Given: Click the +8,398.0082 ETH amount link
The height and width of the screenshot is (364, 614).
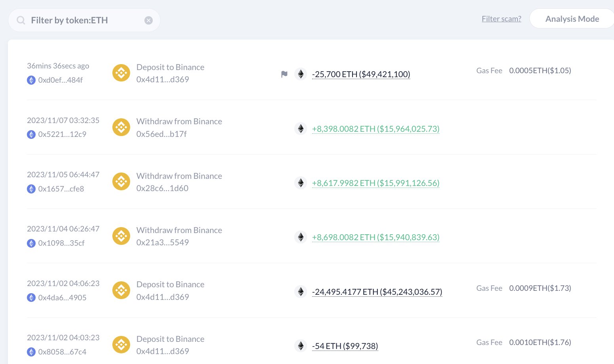Looking at the screenshot, I should coord(375,129).
